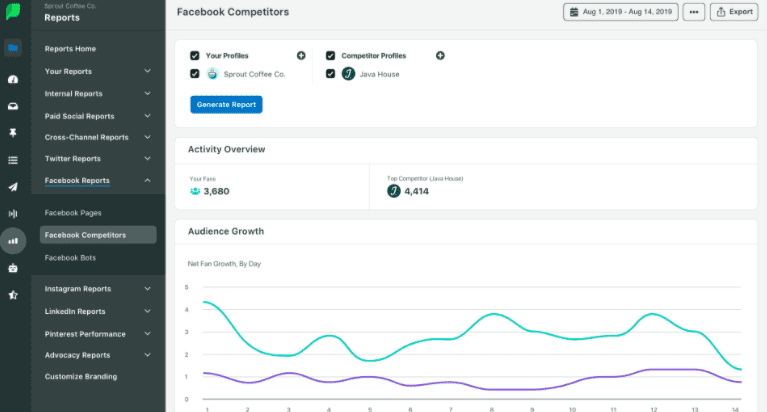This screenshot has height=412, width=767.
Task: Open the Aug 1 - Aug 14 date range picker
Action: coord(620,12)
